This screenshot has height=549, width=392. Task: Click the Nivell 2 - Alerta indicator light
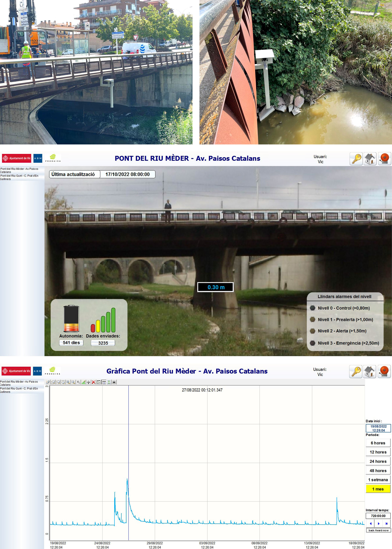click(313, 331)
